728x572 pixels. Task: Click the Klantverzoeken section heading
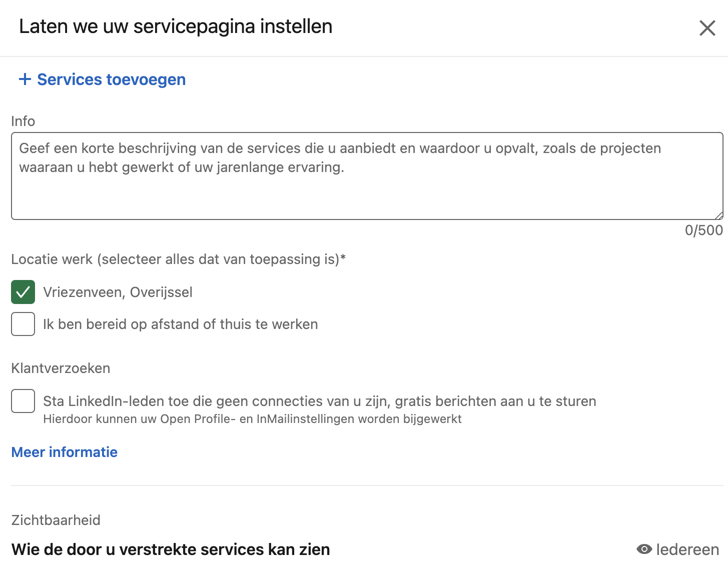pyautogui.click(x=61, y=368)
